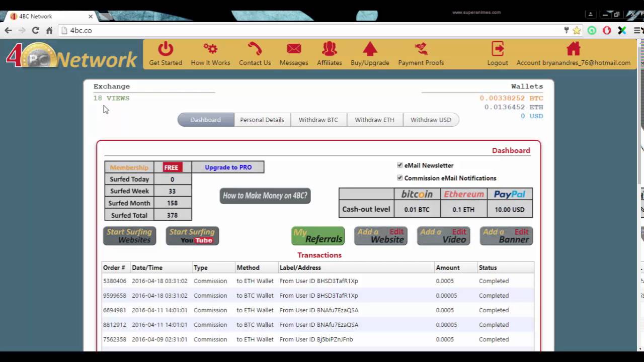Click Upgrade to PRO link
The image size is (644, 362).
click(228, 167)
